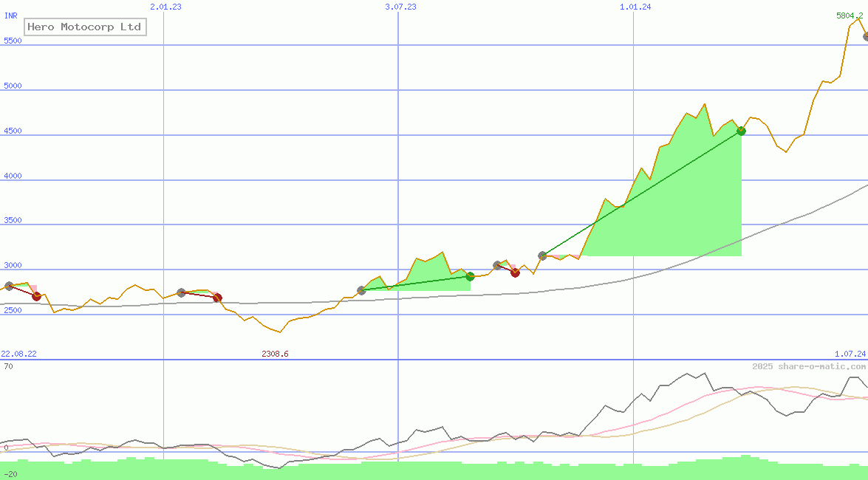Click the gray entry marker at chart start

click(x=9, y=287)
